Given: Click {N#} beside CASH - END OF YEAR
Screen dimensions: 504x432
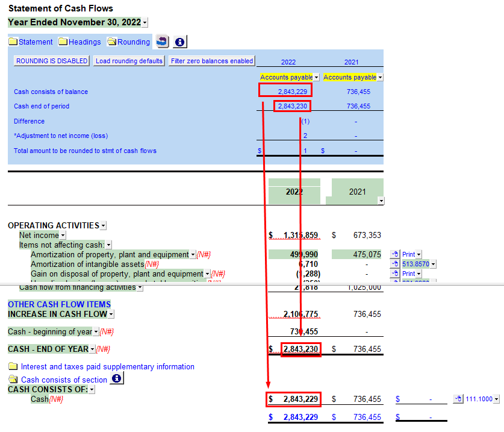Looking at the screenshot, I should [x=103, y=349].
